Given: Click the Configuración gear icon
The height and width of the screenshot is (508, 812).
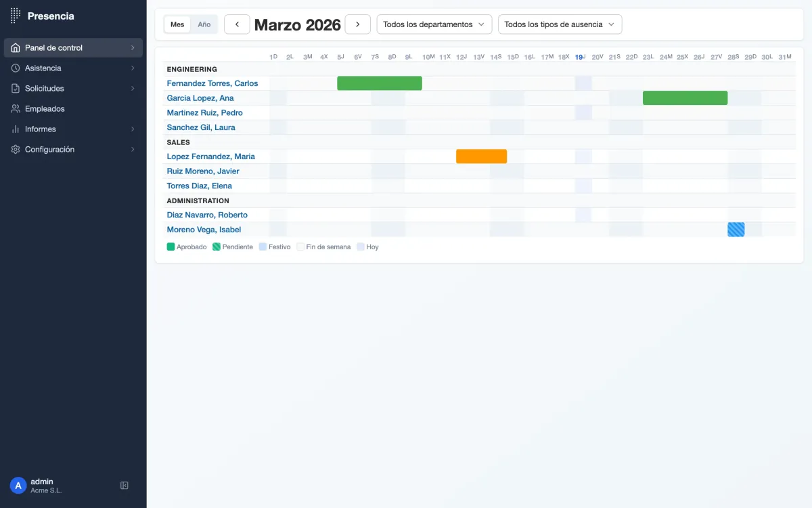Looking at the screenshot, I should pyautogui.click(x=16, y=150).
